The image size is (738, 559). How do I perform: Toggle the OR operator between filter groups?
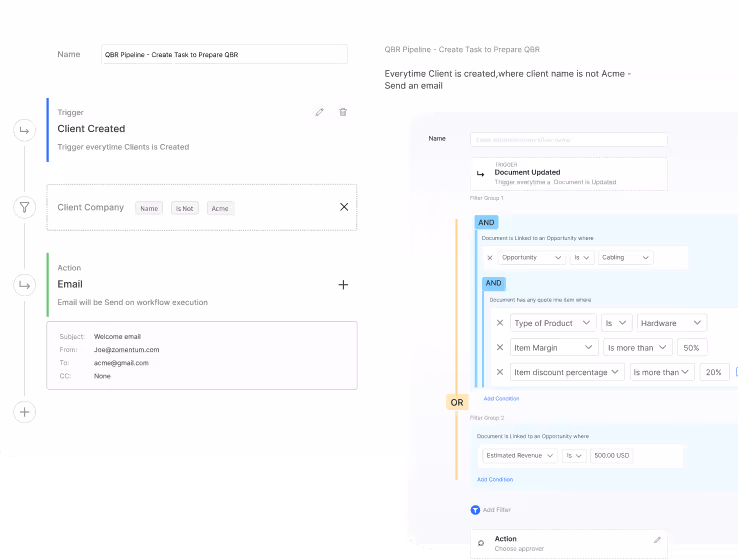click(457, 402)
